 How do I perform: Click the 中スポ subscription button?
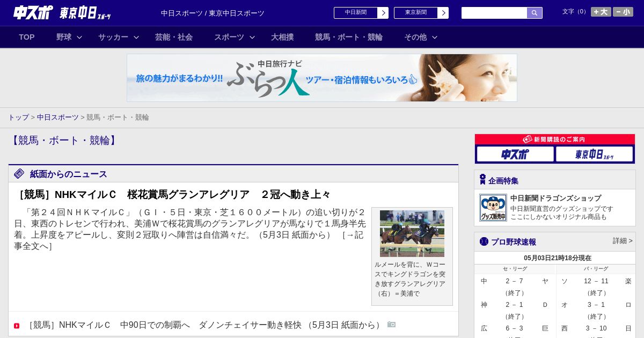(515, 154)
